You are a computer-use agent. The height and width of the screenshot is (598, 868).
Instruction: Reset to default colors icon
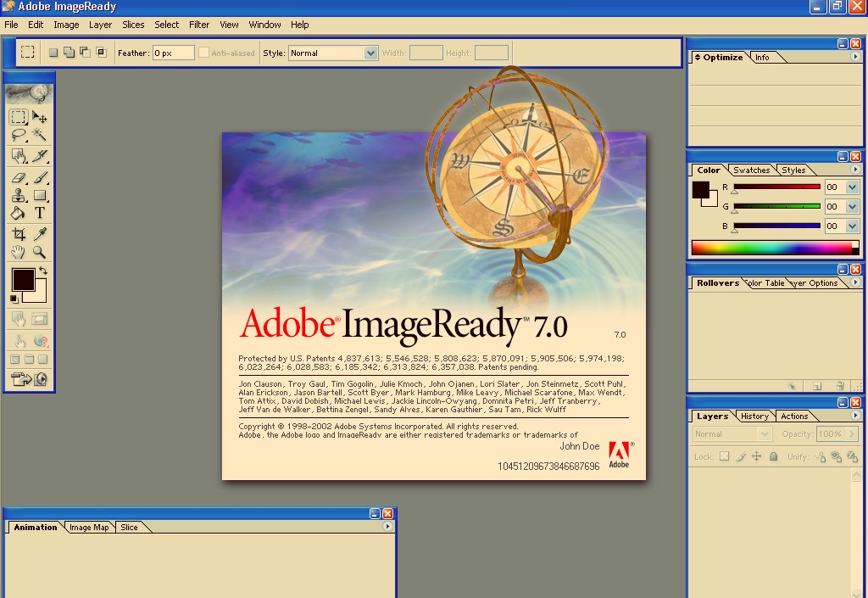[14, 299]
